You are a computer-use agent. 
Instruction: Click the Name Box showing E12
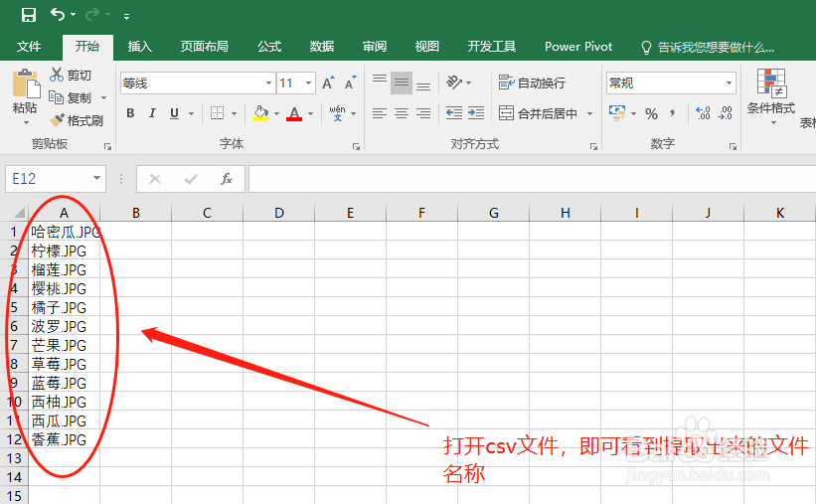50,179
